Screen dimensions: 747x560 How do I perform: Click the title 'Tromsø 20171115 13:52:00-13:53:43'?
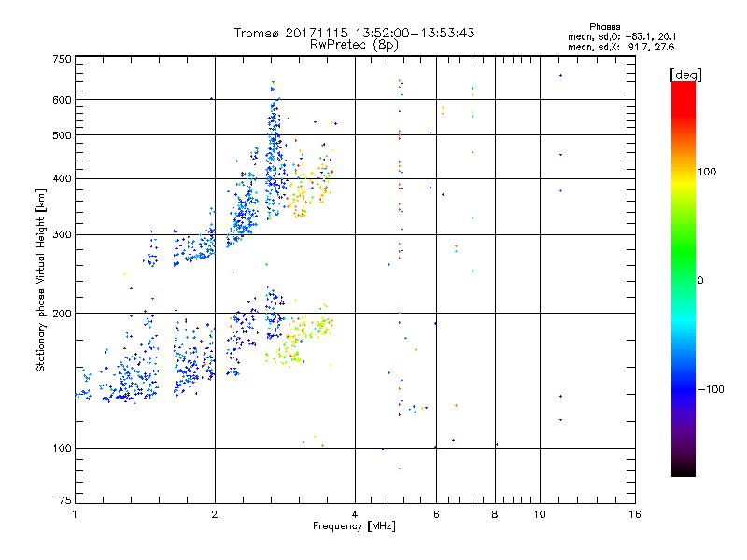[x=354, y=33]
